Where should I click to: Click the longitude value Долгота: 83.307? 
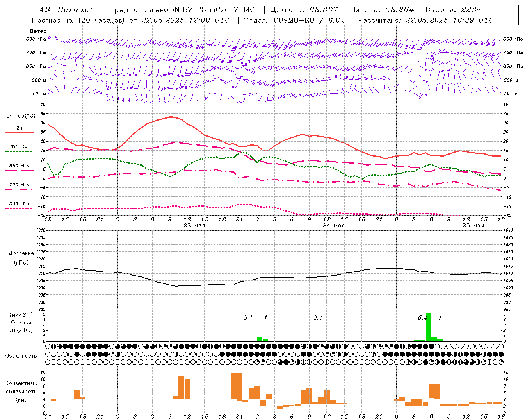(304, 10)
